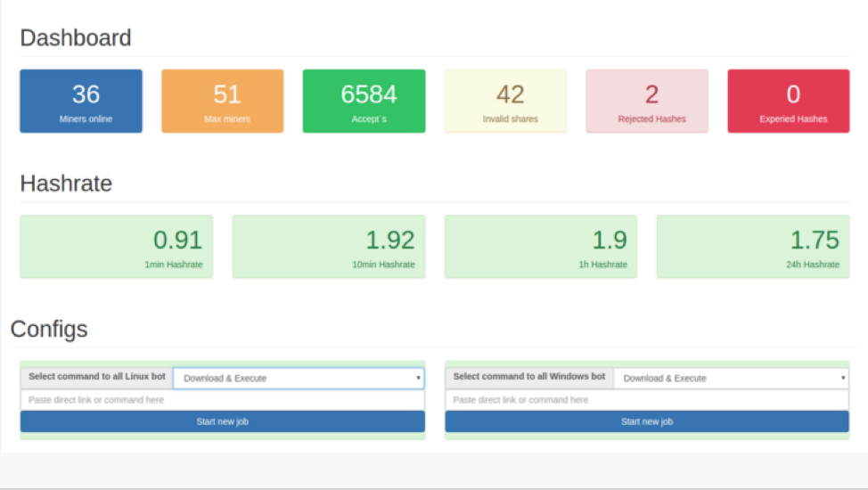Start new job for Windows bots

pyautogui.click(x=647, y=421)
